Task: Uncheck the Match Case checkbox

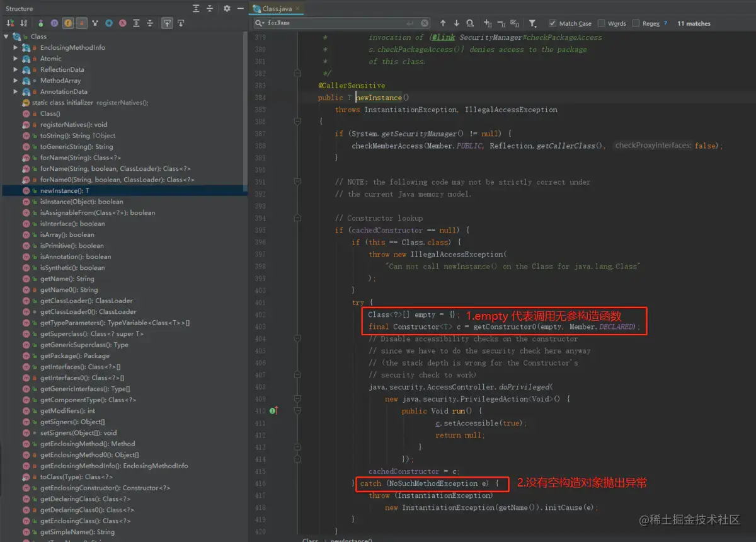Action: (x=553, y=23)
